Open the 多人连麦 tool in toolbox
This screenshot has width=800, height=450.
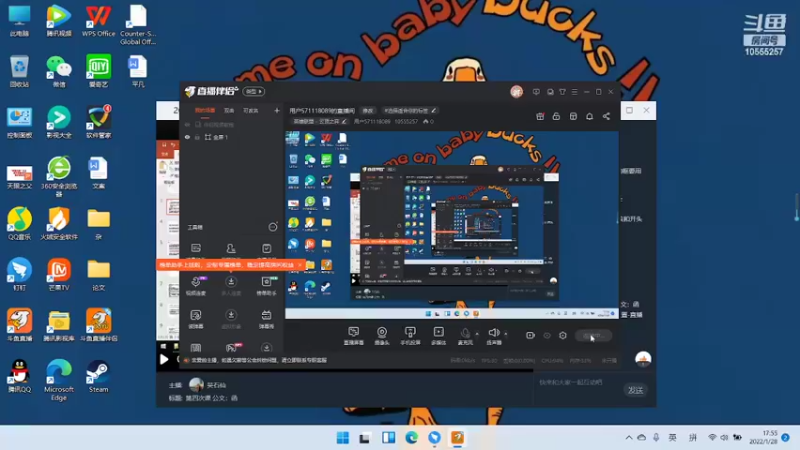(x=231, y=286)
